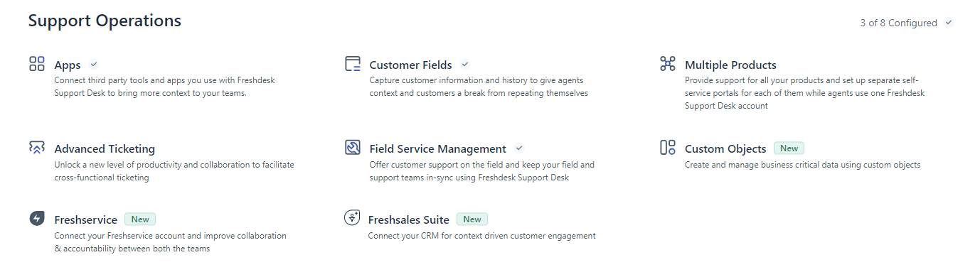Click the Advanced Ticketing icon
This screenshot has width=980, height=272.
point(37,148)
